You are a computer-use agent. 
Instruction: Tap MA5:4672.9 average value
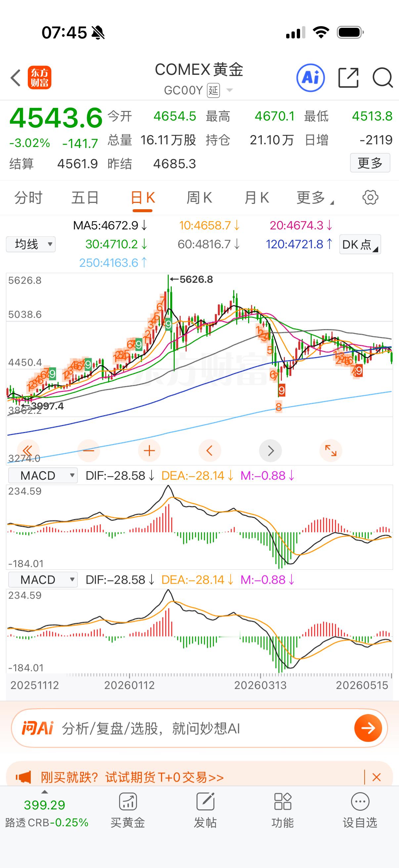click(110, 225)
